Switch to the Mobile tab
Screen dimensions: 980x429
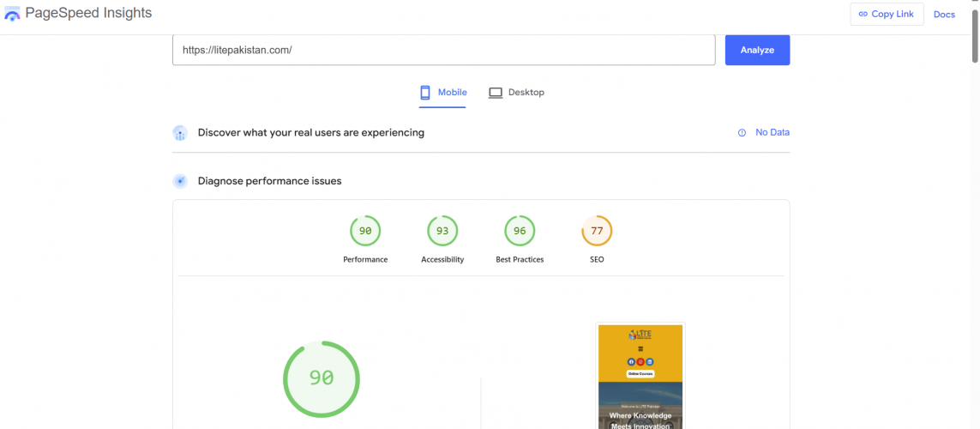pos(443,93)
